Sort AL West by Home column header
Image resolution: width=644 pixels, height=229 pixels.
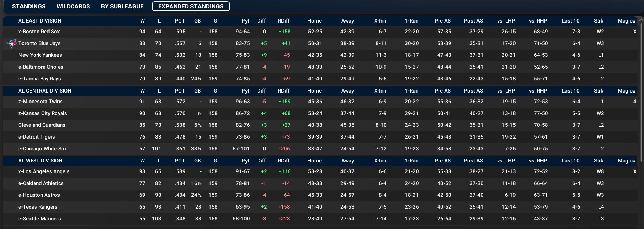coord(314,161)
